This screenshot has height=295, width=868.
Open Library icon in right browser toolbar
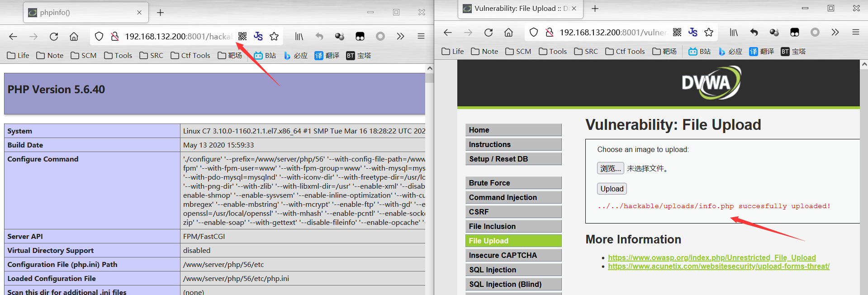[x=734, y=33]
